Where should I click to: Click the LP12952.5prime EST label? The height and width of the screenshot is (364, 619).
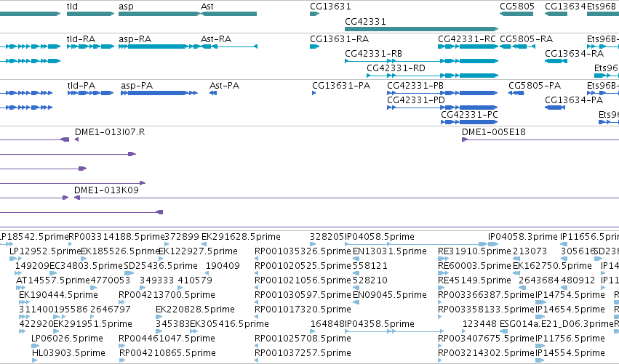(45, 251)
